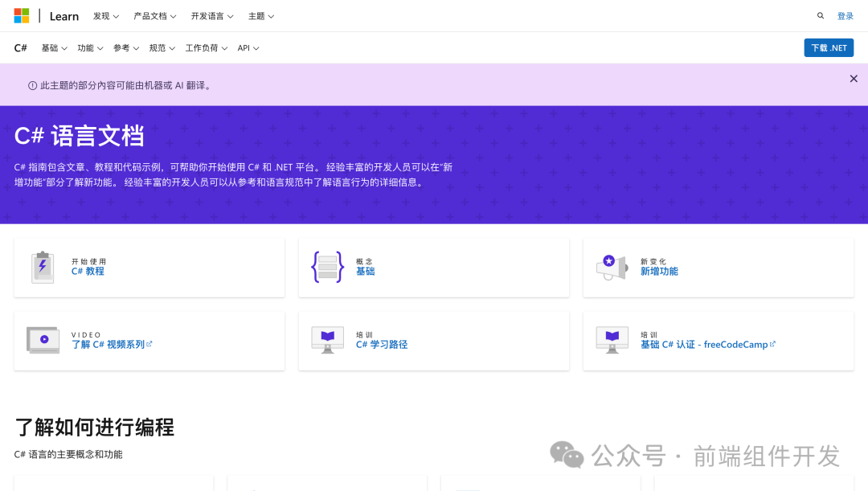The height and width of the screenshot is (491, 868).
Task: Open the search magnifier icon
Action: 821,16
